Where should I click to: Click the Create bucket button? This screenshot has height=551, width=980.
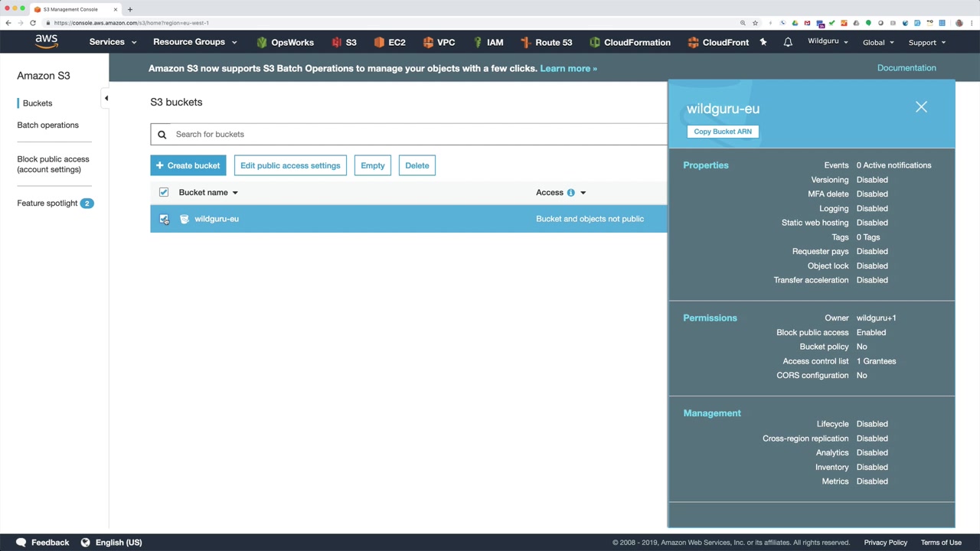(188, 165)
